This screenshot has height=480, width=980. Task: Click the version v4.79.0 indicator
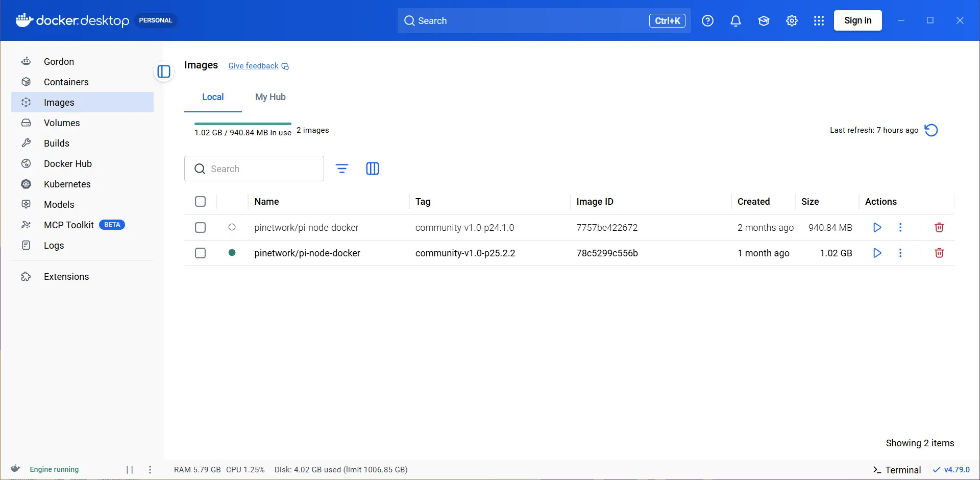pyautogui.click(x=951, y=470)
